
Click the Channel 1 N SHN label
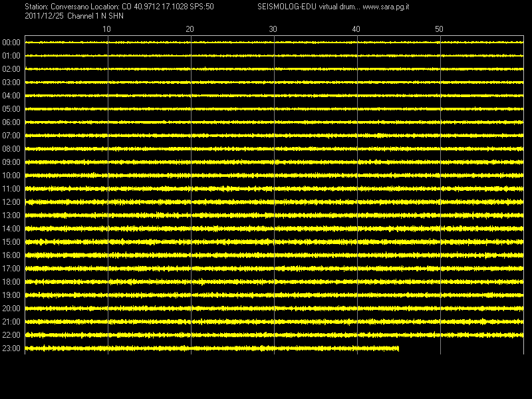coord(95,16)
